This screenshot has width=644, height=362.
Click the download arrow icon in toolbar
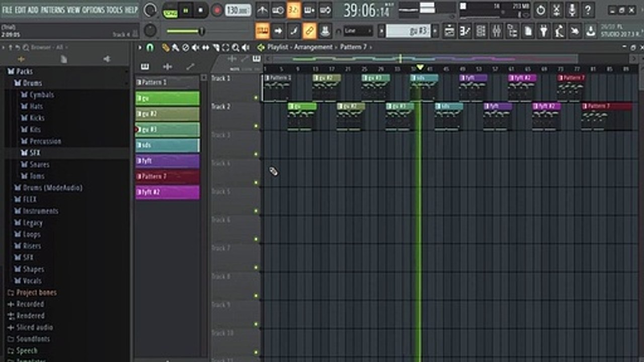tap(590, 31)
